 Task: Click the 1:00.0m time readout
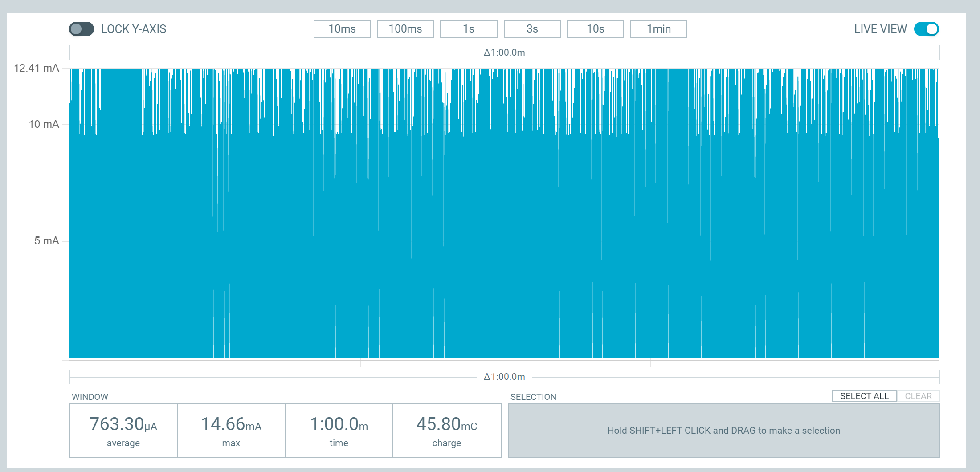click(339, 430)
